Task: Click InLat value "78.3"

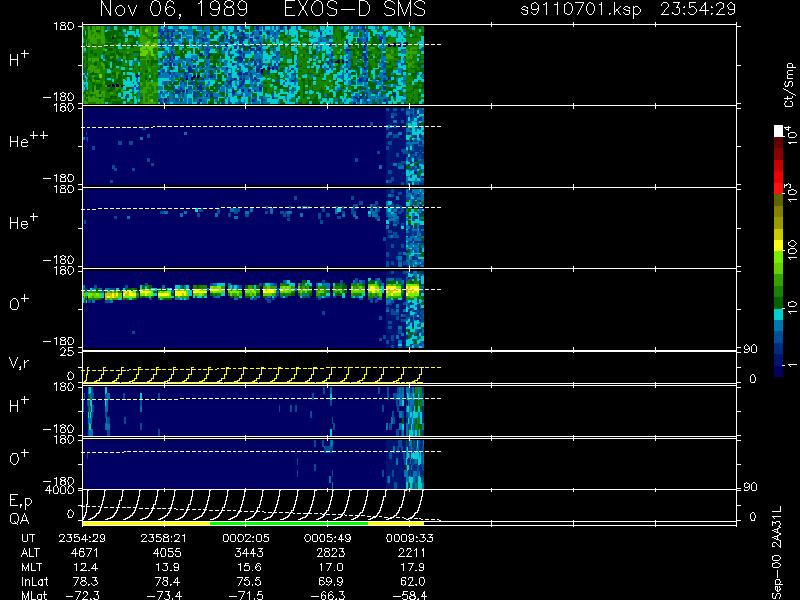Action: (x=86, y=581)
